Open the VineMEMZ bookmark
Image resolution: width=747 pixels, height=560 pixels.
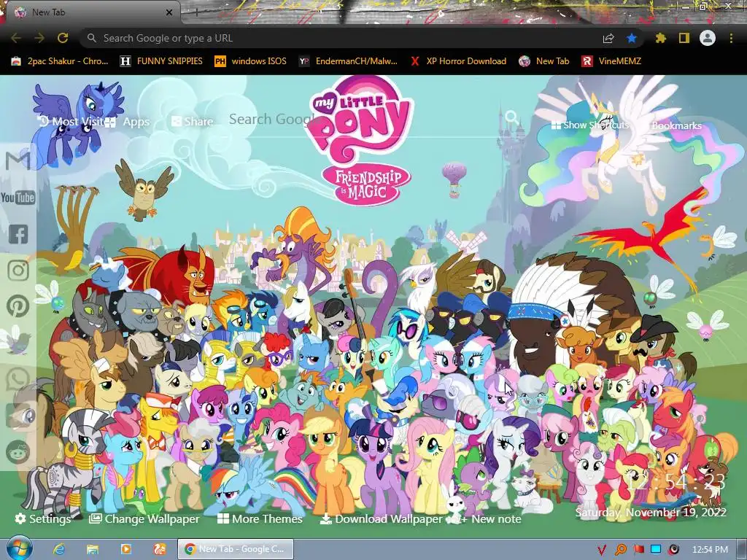pyautogui.click(x=611, y=61)
